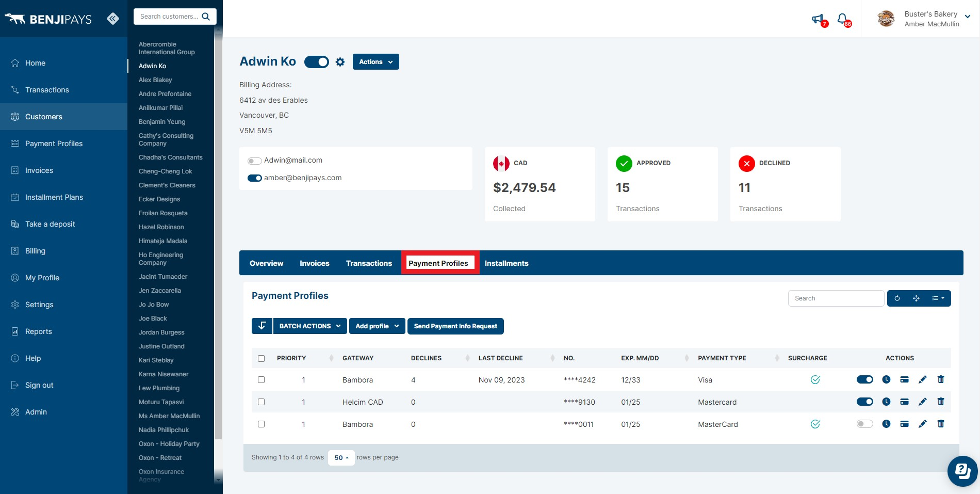
Task: Click the announcements megaphone icon
Action: coord(818,20)
